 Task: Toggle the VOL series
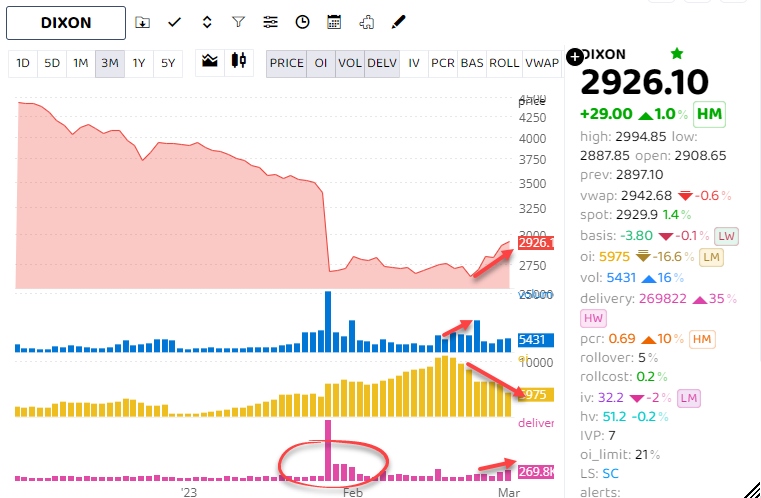(x=350, y=63)
